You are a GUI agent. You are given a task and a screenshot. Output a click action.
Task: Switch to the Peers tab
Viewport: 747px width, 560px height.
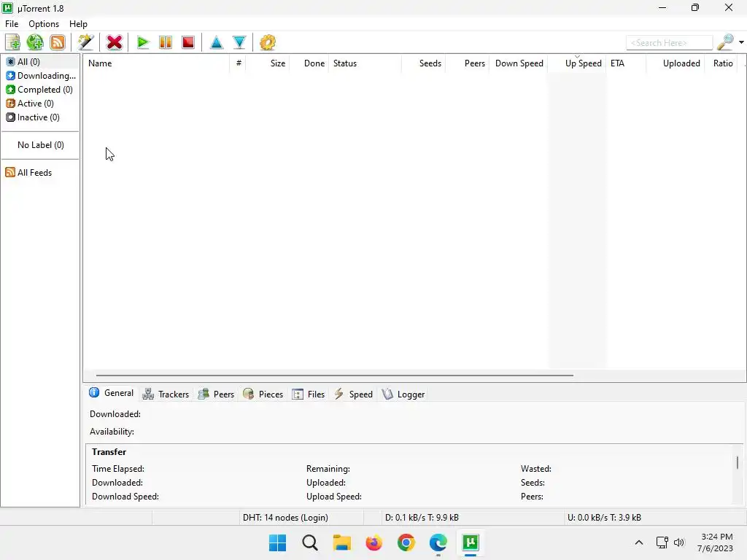(216, 394)
